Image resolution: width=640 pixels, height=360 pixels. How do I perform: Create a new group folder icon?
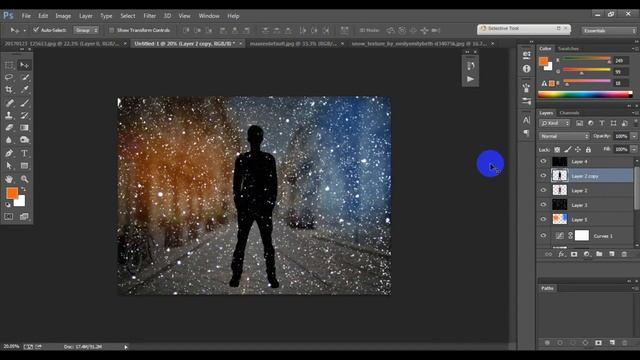(x=599, y=254)
